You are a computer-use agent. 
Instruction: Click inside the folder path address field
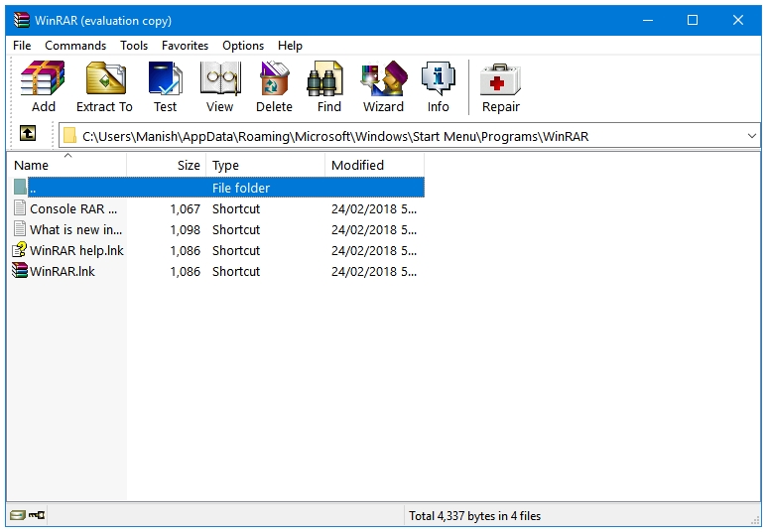402,136
